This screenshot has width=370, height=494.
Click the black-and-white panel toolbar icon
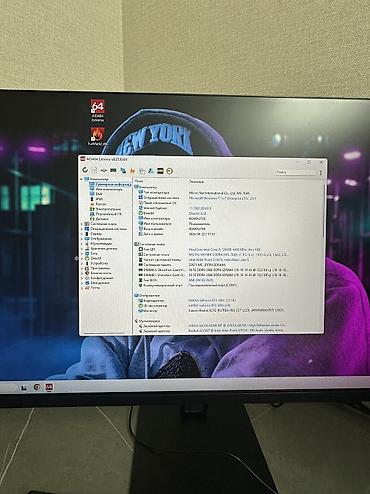(x=160, y=171)
